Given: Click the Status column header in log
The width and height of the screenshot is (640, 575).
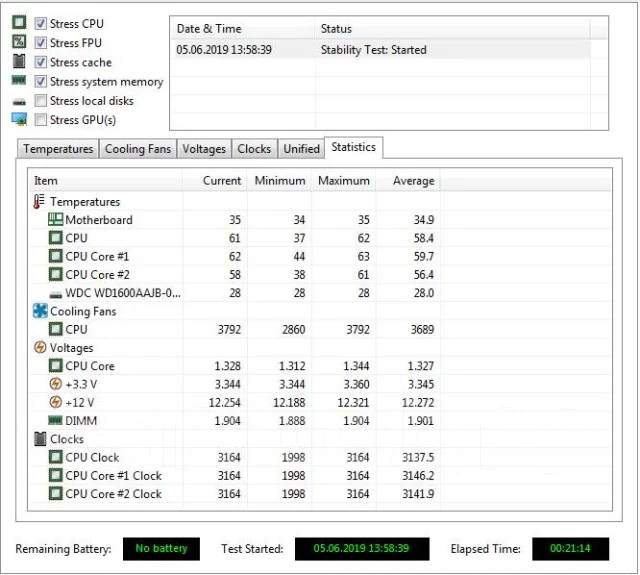Looking at the screenshot, I should pos(452,29).
